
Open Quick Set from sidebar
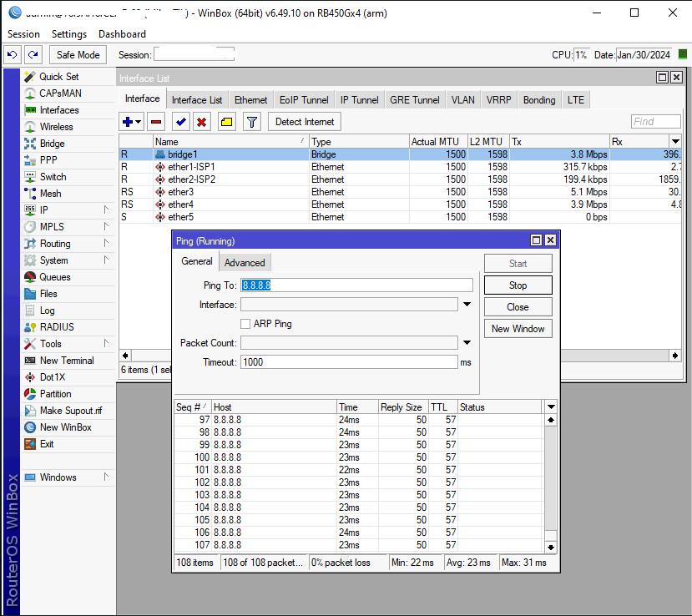click(x=58, y=77)
